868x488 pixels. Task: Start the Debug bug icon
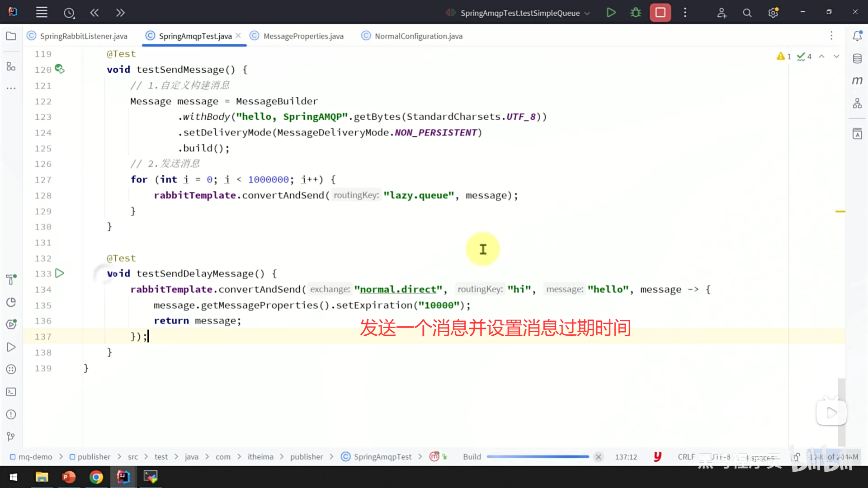coord(636,13)
